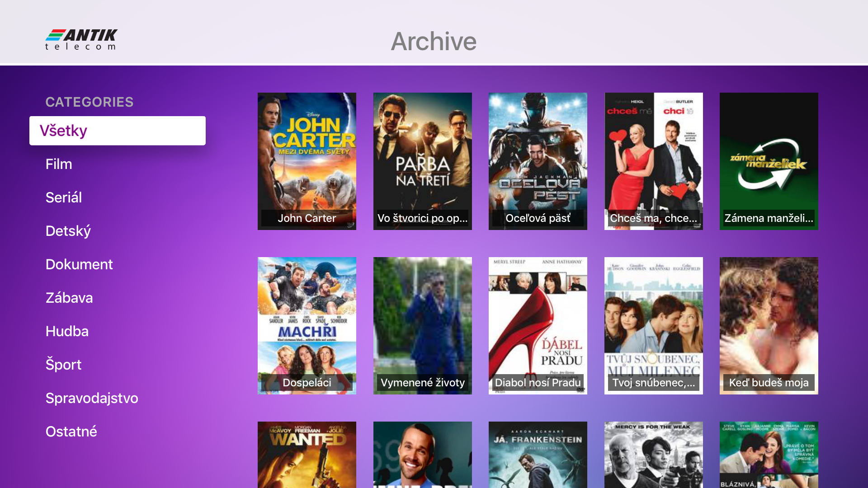Click the CATEGORIES heading
This screenshot has height=488, width=868.
[90, 102]
